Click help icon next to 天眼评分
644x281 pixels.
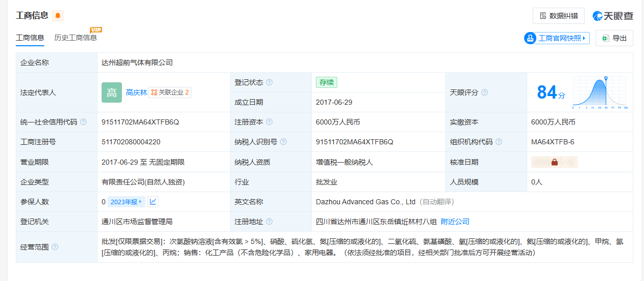point(485,92)
